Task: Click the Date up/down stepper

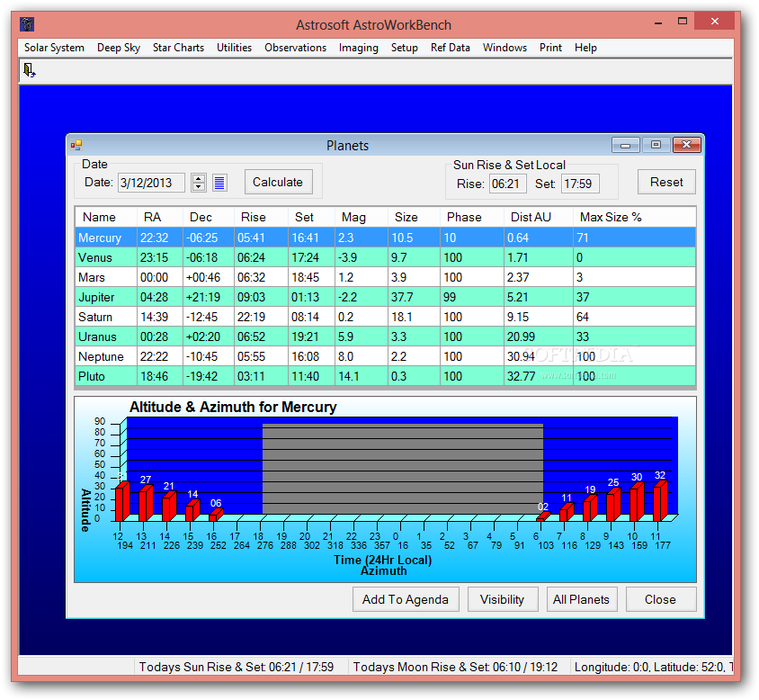Action: (x=199, y=183)
